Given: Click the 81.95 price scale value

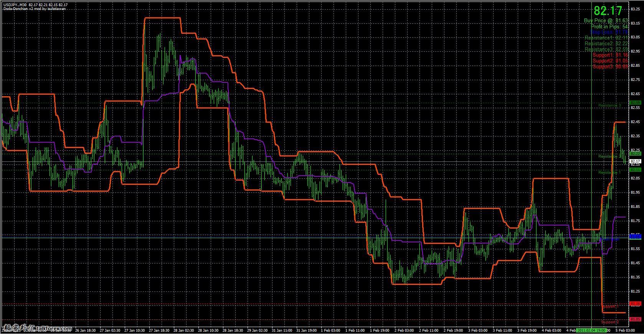Looking at the screenshot, I should click(636, 193).
